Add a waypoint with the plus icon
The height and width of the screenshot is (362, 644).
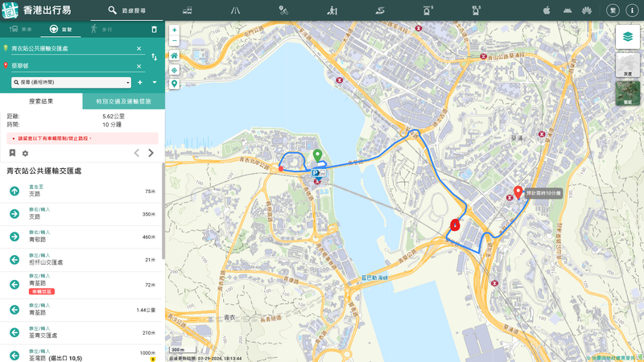point(139,83)
